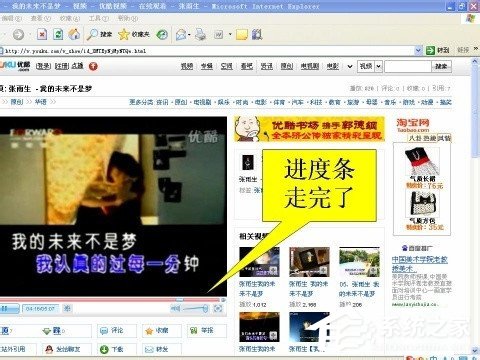Image resolution: width=480 pixels, height=360 pixels.
Task: Click the Search (搜索) magnifier toolbar button
Action: coord(99,34)
